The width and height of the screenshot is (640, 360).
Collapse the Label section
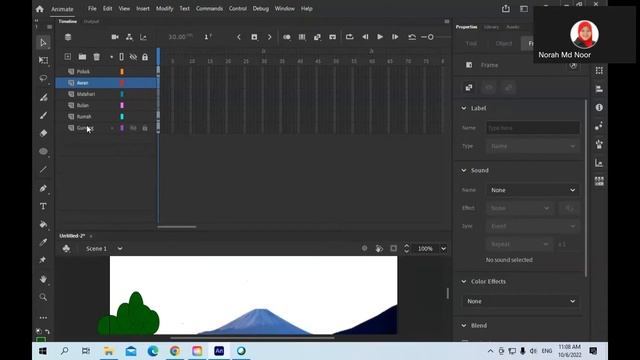point(464,108)
